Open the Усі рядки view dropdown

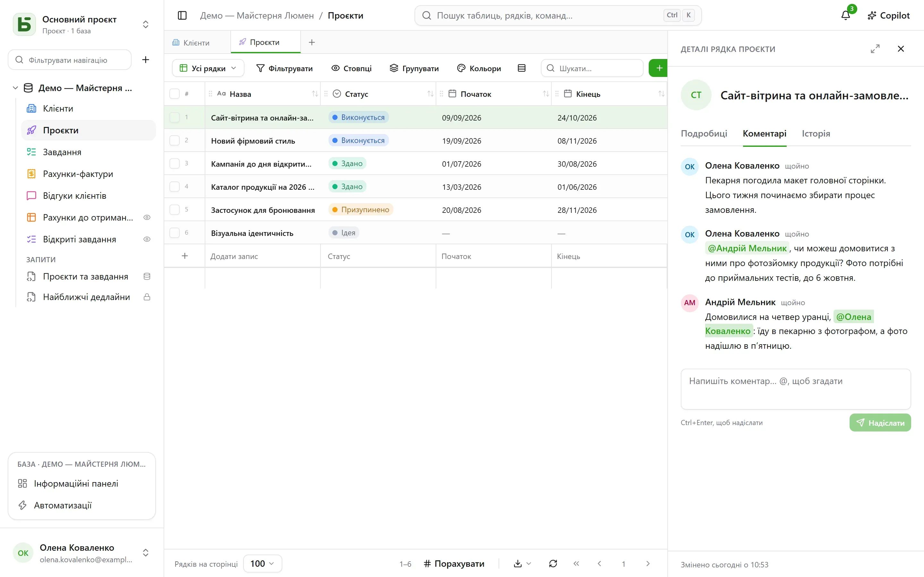[208, 68]
